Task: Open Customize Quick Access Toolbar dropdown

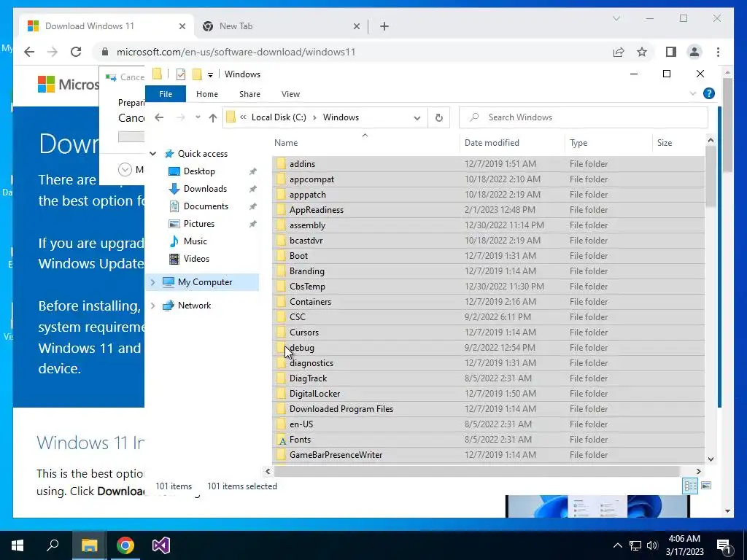Action: pos(210,74)
